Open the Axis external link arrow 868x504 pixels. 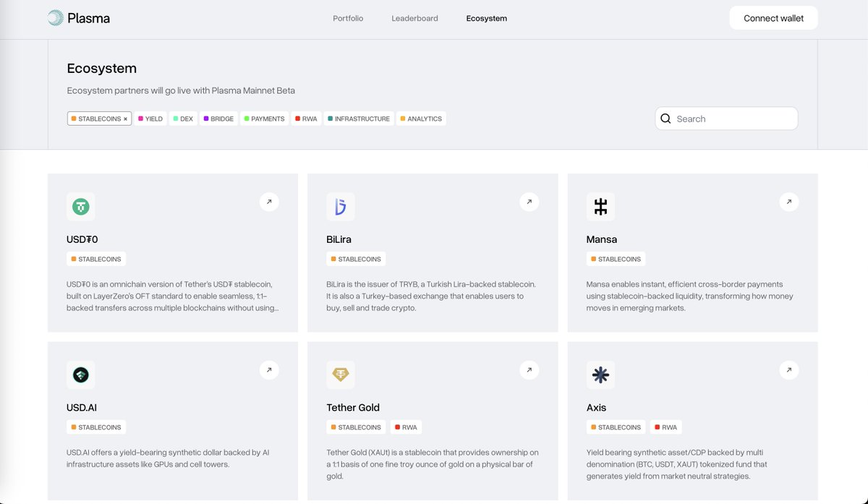tap(789, 370)
